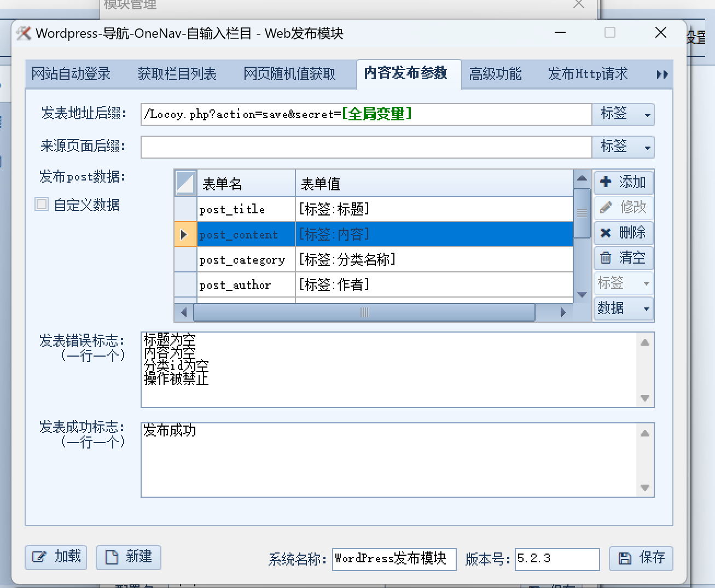Click the table's horizontal scroll right arrow
Screen dimensions: 715x588
click(563, 312)
